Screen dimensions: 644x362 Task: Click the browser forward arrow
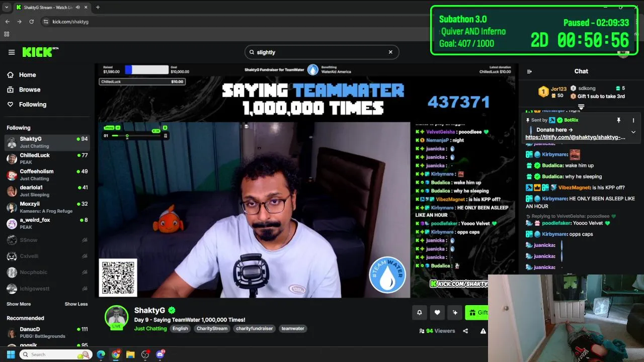pos(19,22)
